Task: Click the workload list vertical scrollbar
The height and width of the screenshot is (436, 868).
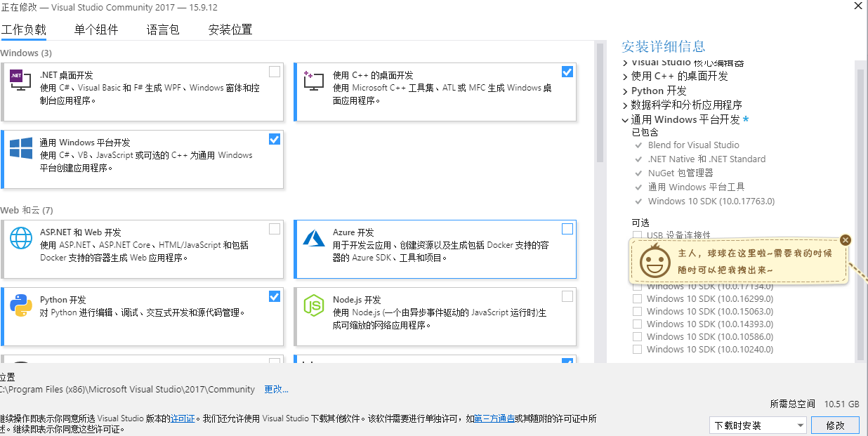Action: [x=600, y=105]
